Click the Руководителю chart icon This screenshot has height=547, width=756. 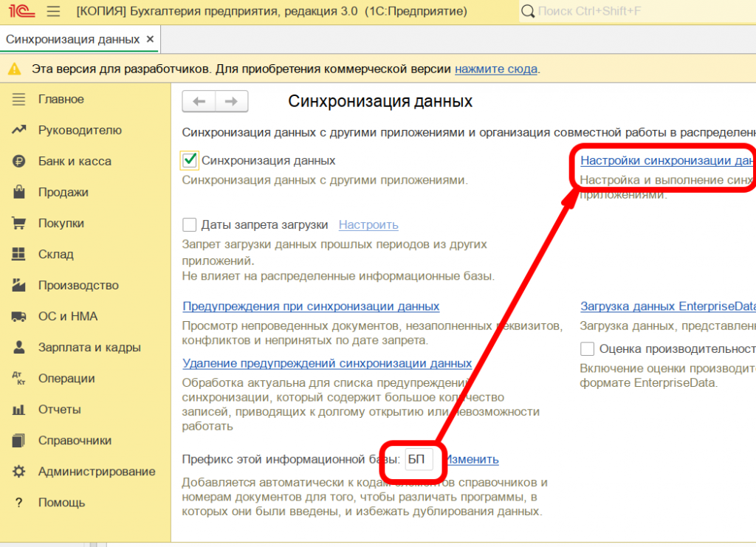18,130
